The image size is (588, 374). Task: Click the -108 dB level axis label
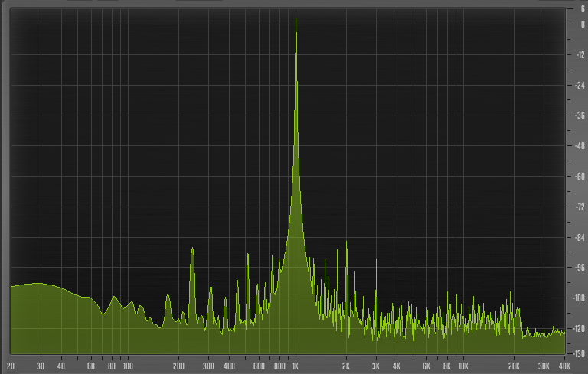pyautogui.click(x=580, y=298)
